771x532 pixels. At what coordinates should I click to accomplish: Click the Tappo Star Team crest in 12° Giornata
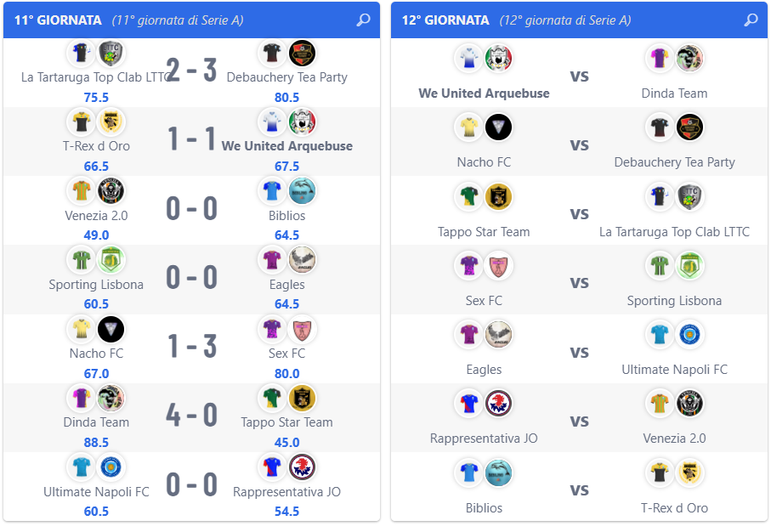[498, 196]
